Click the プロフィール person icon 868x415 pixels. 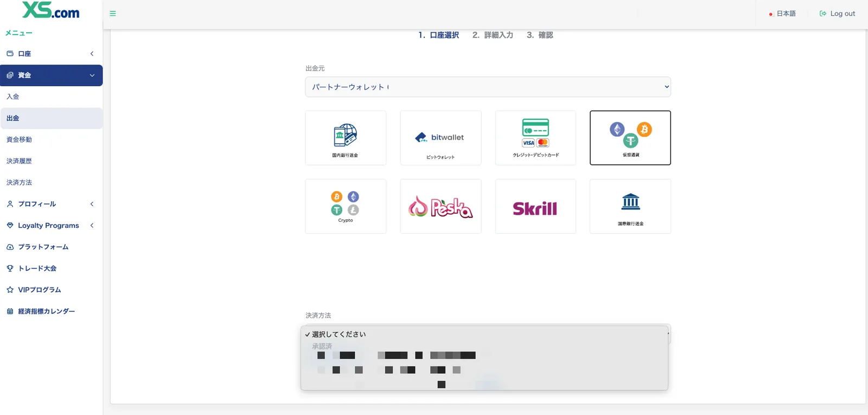coord(10,204)
